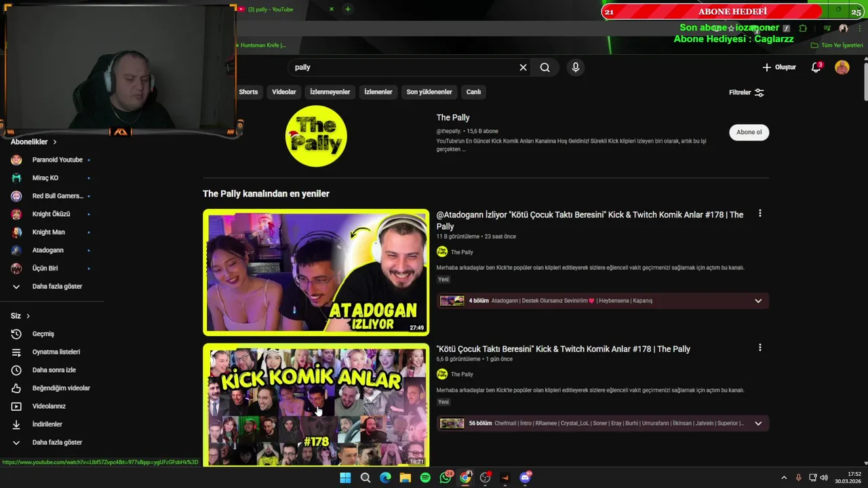Open The Pally channel title
Image resolution: width=868 pixels, height=488 pixels.
coord(453,117)
